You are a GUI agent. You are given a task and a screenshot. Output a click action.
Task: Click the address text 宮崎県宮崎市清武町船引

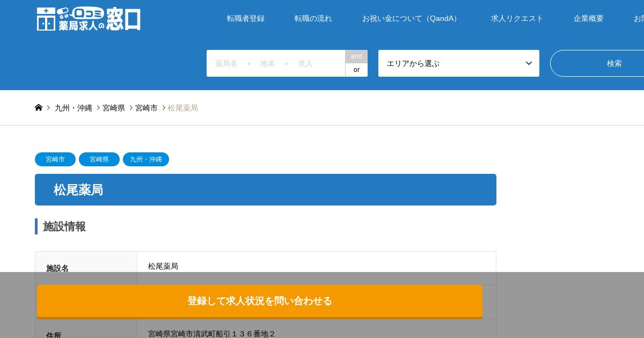click(x=211, y=334)
